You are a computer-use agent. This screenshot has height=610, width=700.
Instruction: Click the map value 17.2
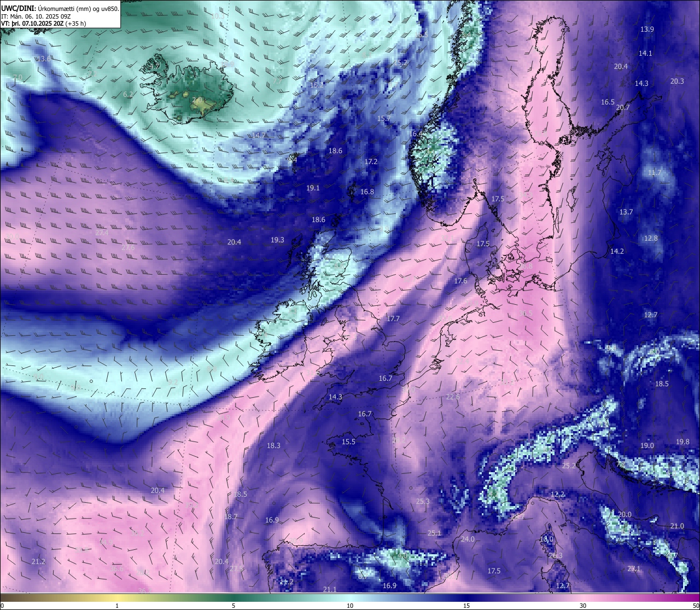tap(371, 161)
